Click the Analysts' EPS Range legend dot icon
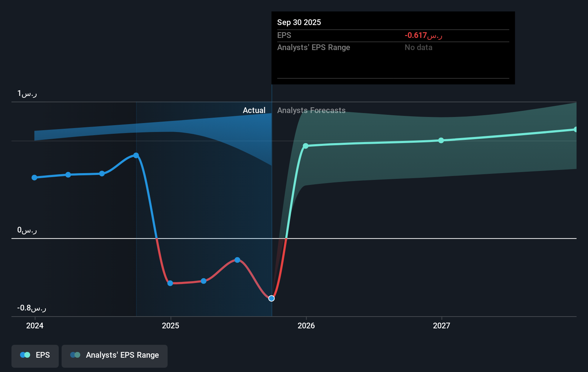The width and height of the screenshot is (588, 372). coord(76,355)
